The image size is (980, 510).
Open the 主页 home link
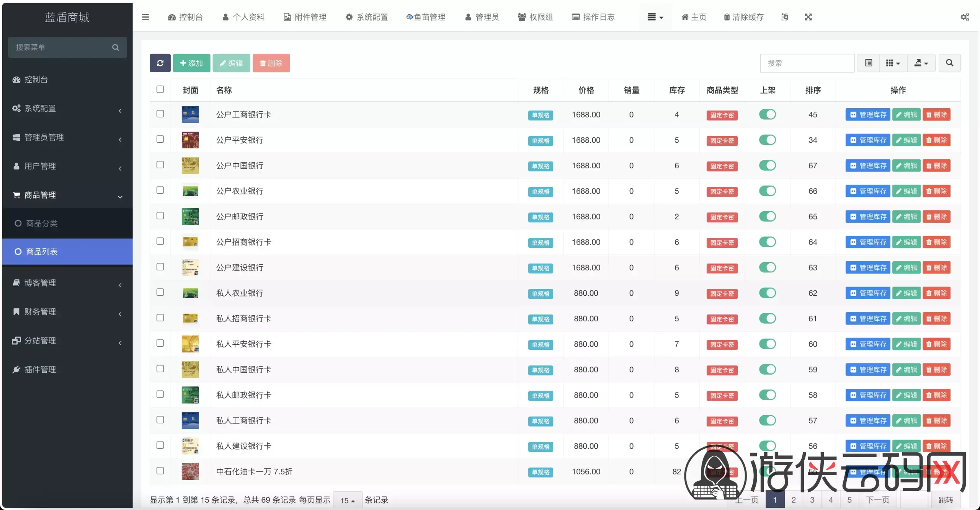[x=694, y=17]
